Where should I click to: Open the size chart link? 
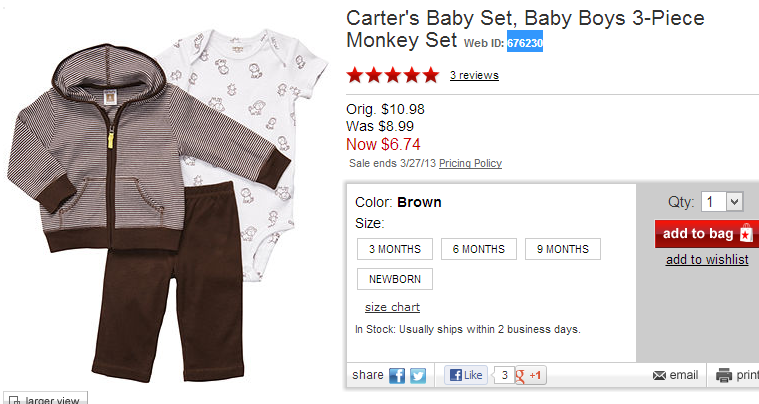pos(392,307)
